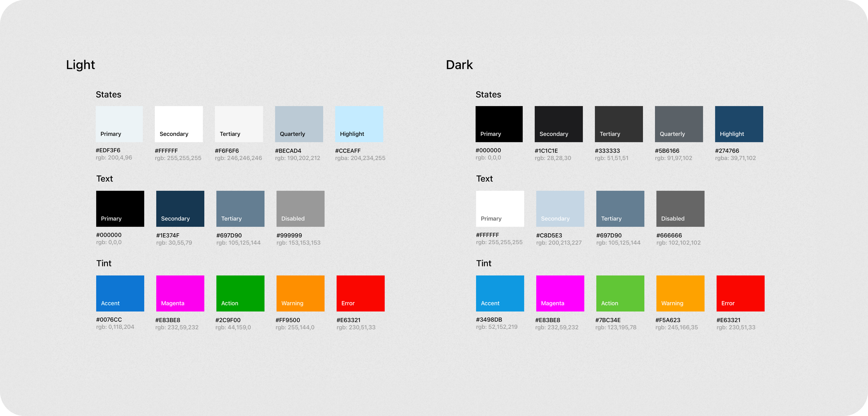Viewport: 868px width, 416px height.
Task: Click States heading under Dark
Action: [x=488, y=95]
